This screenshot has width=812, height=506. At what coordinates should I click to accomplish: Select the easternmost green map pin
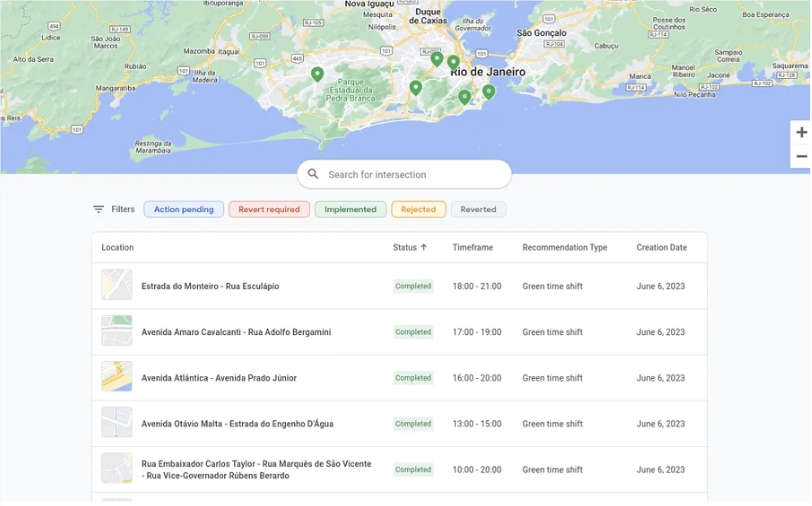(488, 91)
